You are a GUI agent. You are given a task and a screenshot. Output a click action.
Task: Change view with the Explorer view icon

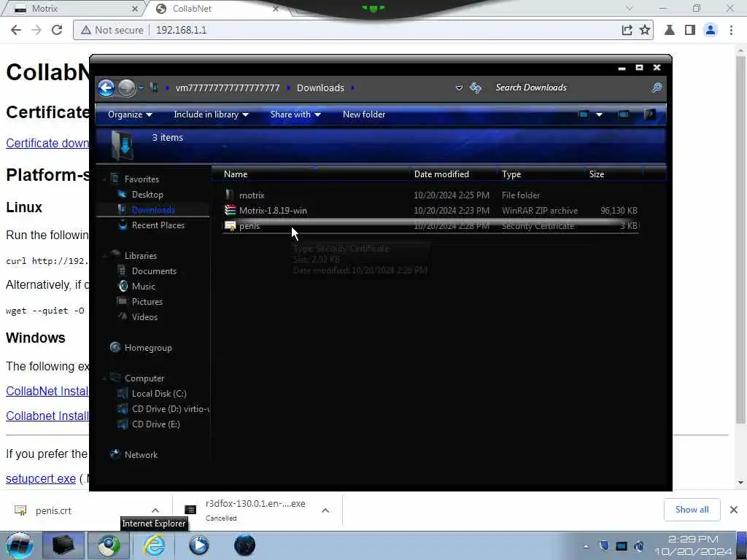click(x=583, y=114)
